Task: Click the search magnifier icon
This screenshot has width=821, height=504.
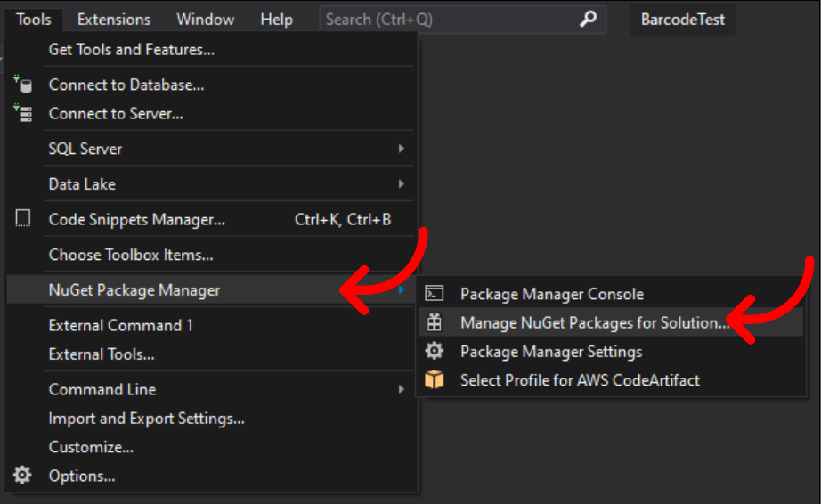Action: coord(588,19)
